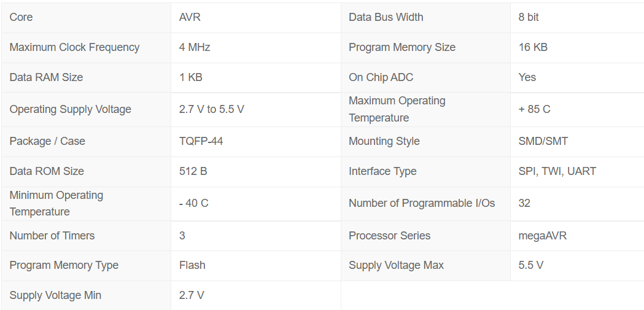This screenshot has width=644, height=310.
Task: Click the Supply Voltage Min label
Action: tap(55, 295)
